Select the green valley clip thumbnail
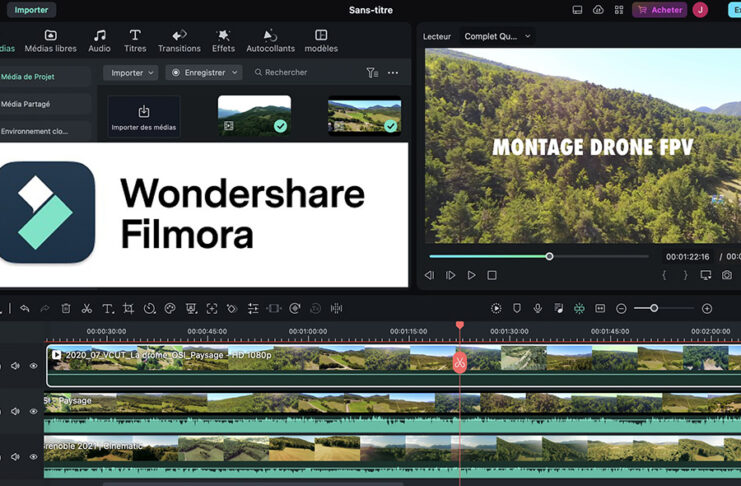 [x=364, y=115]
